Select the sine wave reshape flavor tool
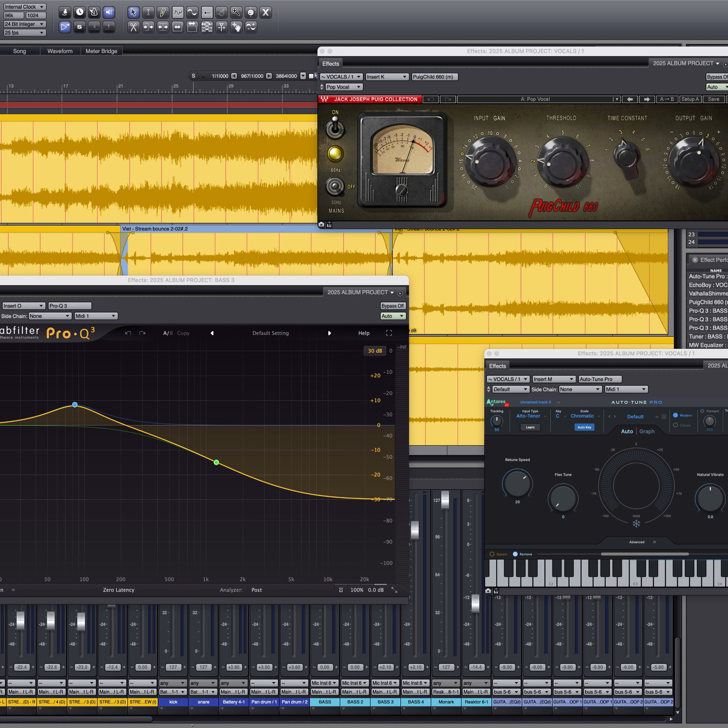Screen dimensions: 728x728 (x=192, y=13)
